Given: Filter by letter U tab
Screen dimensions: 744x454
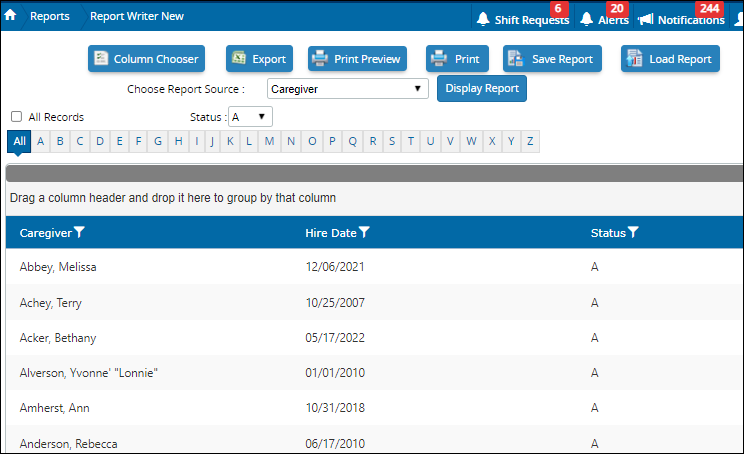Looking at the screenshot, I should coord(430,141).
